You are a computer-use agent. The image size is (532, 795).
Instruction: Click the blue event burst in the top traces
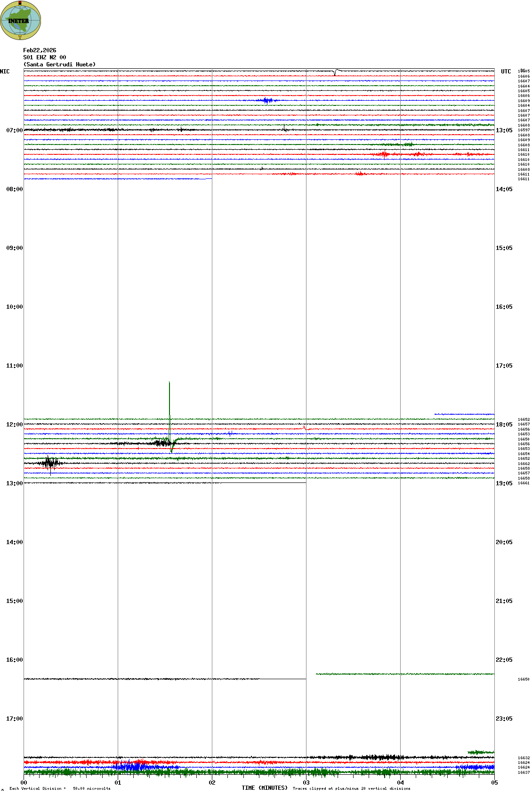[267, 100]
